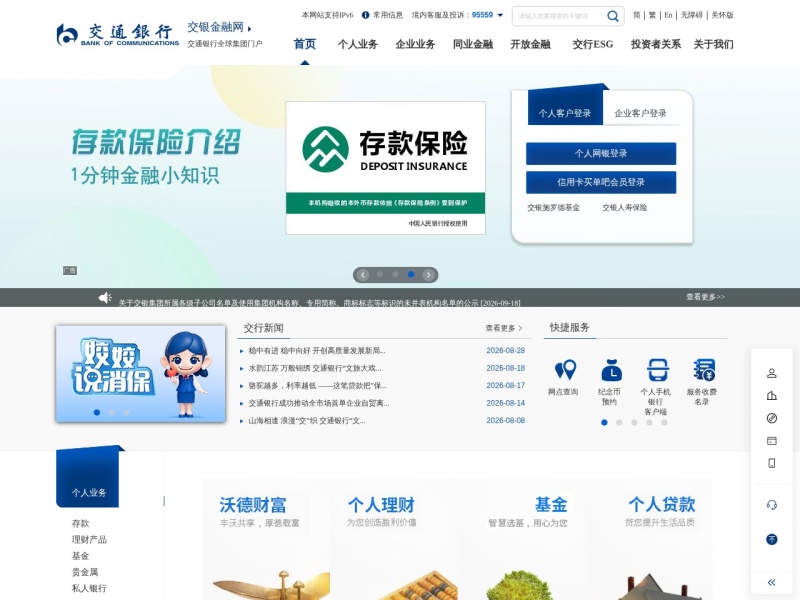
Task: Click the card icon in floating sidebar
Action: point(771,441)
